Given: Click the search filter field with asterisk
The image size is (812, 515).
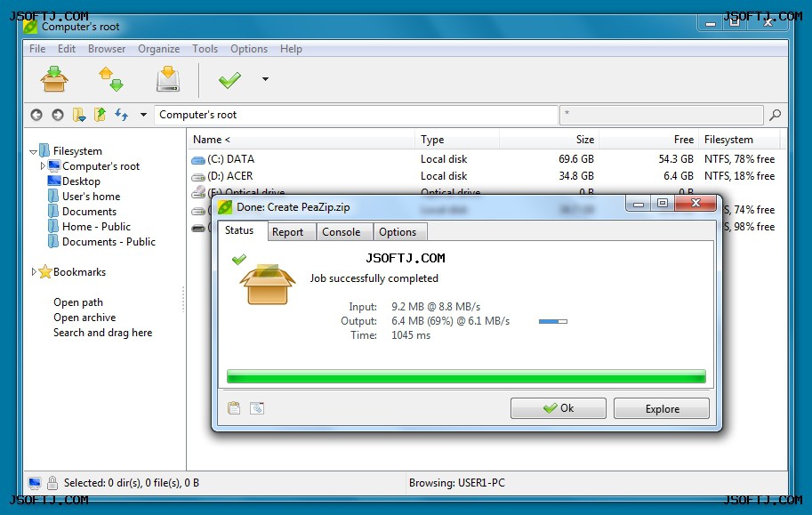Looking at the screenshot, I should coord(662,115).
